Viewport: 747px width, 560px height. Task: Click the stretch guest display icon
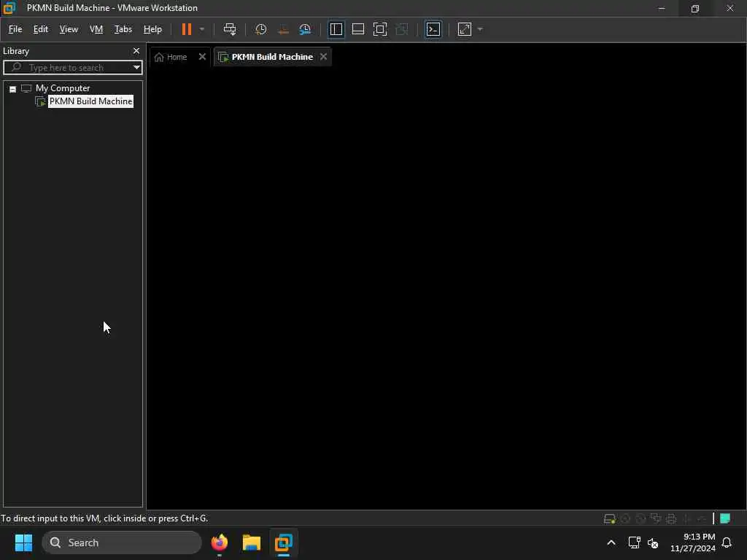pyautogui.click(x=465, y=29)
